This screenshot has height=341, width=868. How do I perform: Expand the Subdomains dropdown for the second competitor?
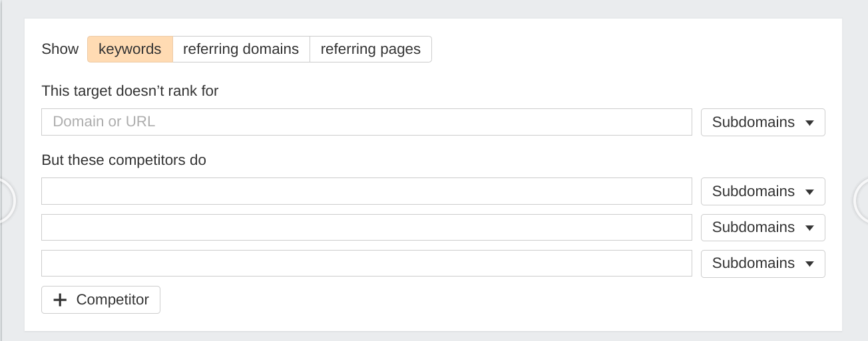(x=763, y=227)
